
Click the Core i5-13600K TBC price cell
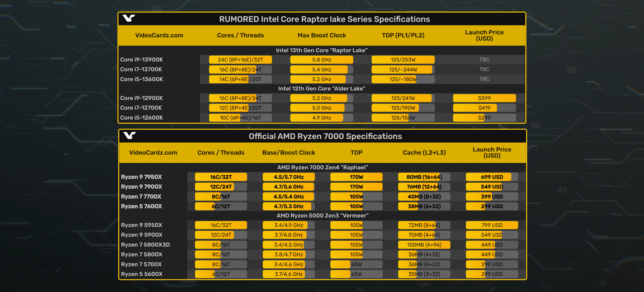pyautogui.click(x=484, y=79)
